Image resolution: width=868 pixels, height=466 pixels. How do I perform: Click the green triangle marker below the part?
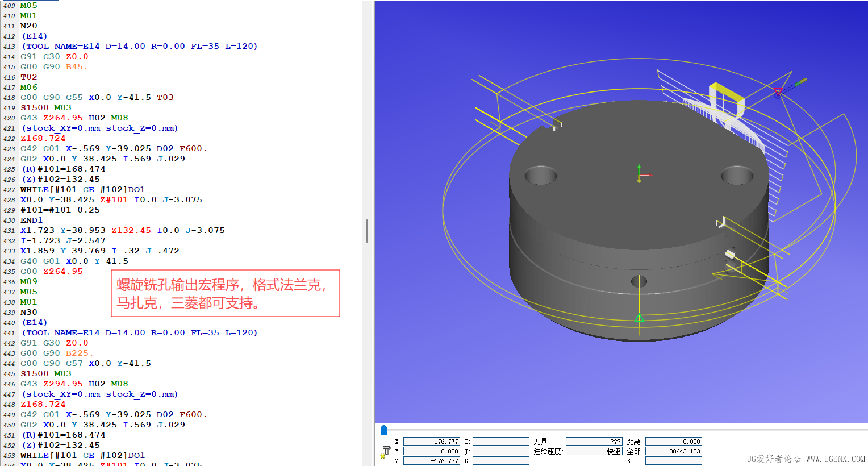[x=639, y=318]
